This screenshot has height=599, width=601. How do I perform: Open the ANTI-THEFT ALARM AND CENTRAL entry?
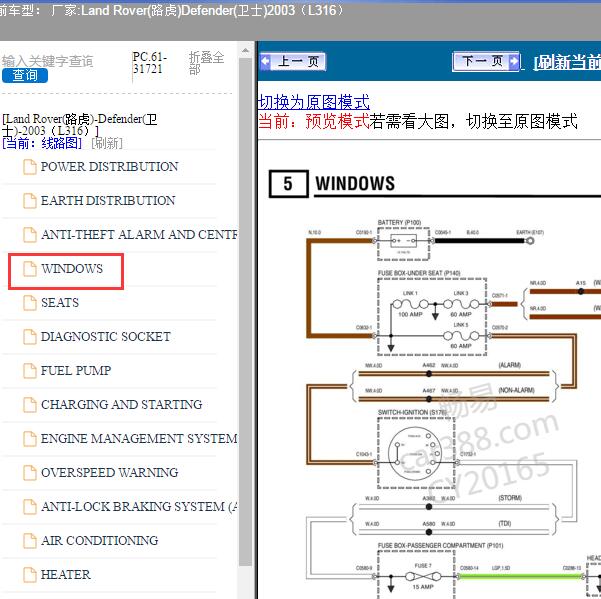139,235
